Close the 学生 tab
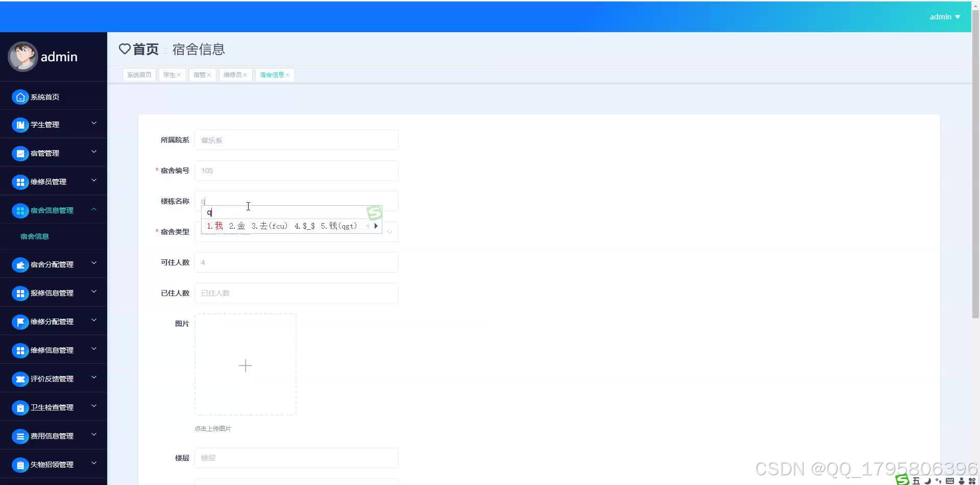Screen dimensions: 980x485 [179, 75]
